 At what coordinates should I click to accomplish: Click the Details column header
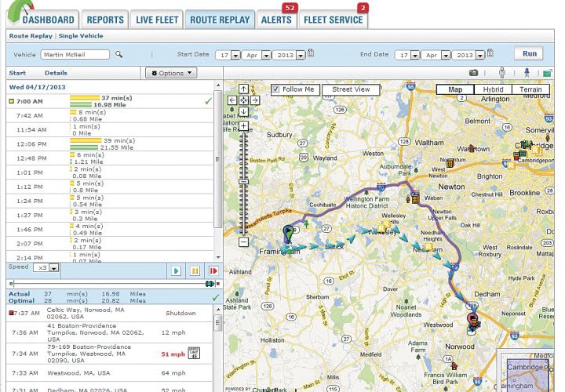56,73
